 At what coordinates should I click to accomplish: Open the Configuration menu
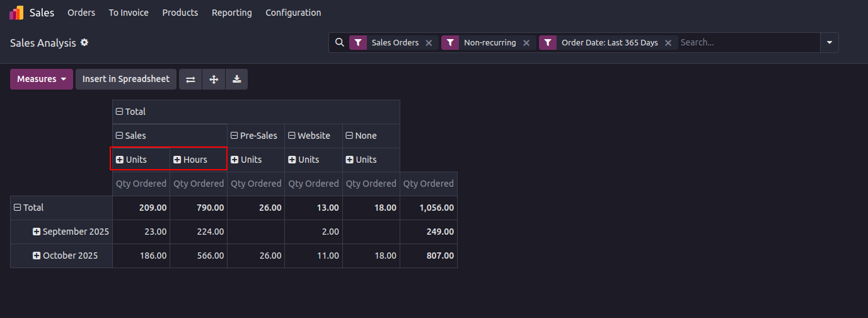[293, 13]
